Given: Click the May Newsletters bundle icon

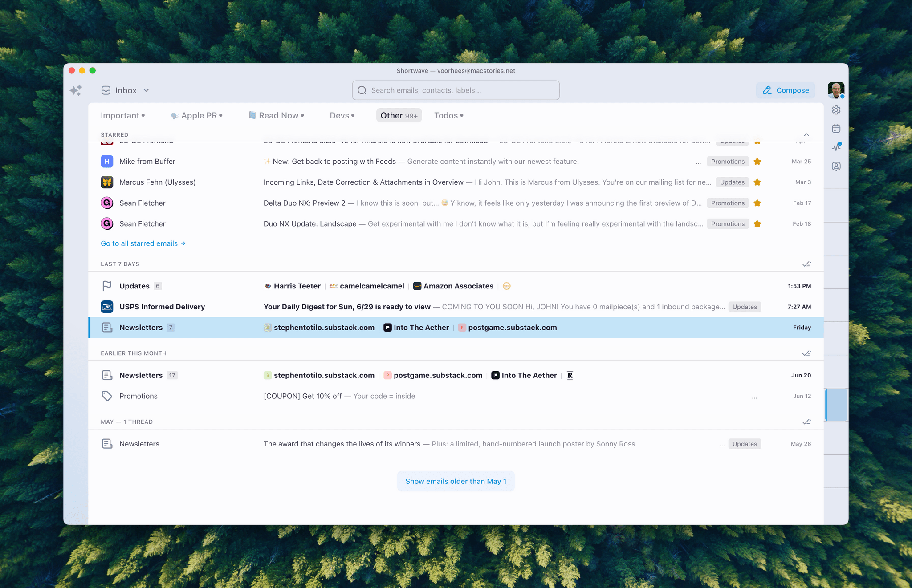Looking at the screenshot, I should 107,444.
